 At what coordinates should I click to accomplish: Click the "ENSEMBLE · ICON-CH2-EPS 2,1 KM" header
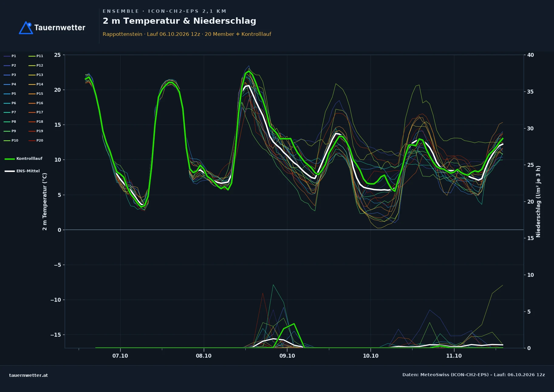click(x=164, y=11)
